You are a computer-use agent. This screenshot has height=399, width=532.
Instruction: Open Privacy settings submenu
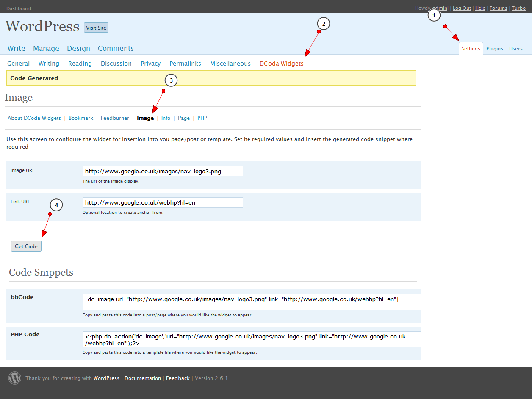(151, 64)
